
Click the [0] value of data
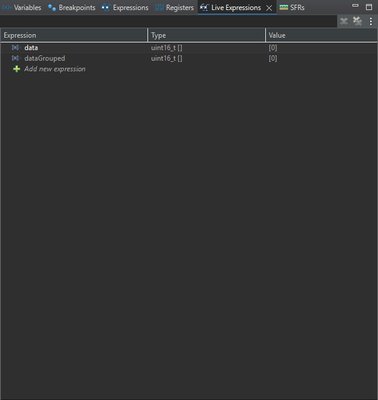(x=273, y=48)
